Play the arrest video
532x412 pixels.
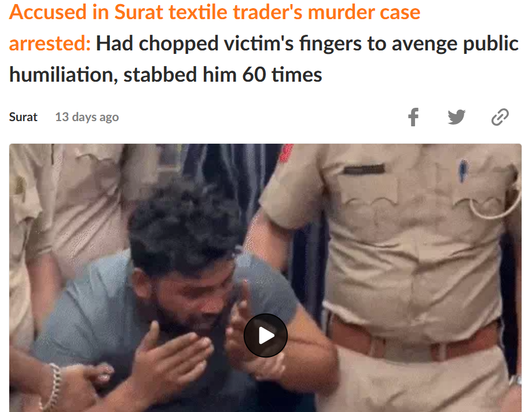[x=265, y=336]
